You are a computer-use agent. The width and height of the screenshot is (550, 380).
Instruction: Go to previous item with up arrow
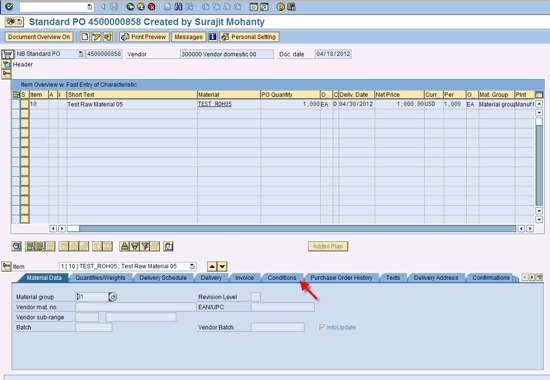click(x=212, y=267)
